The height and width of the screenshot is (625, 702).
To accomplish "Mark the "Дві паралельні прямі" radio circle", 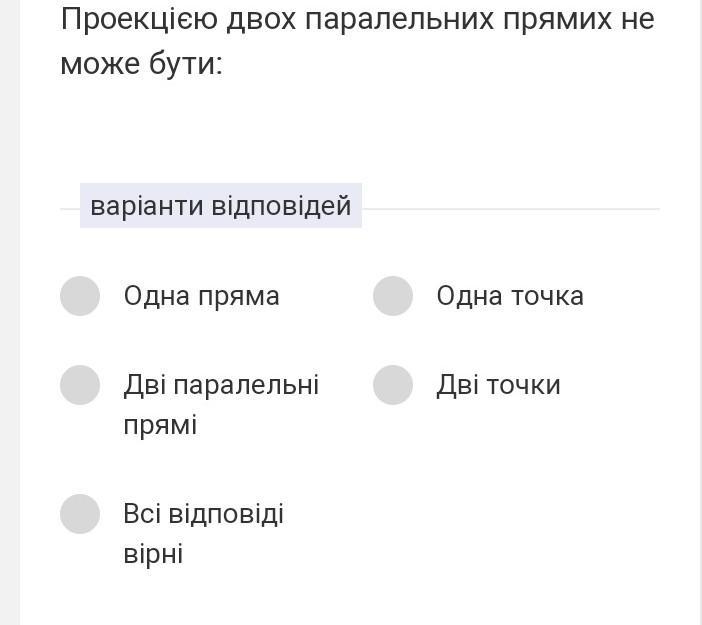I will coord(80,385).
